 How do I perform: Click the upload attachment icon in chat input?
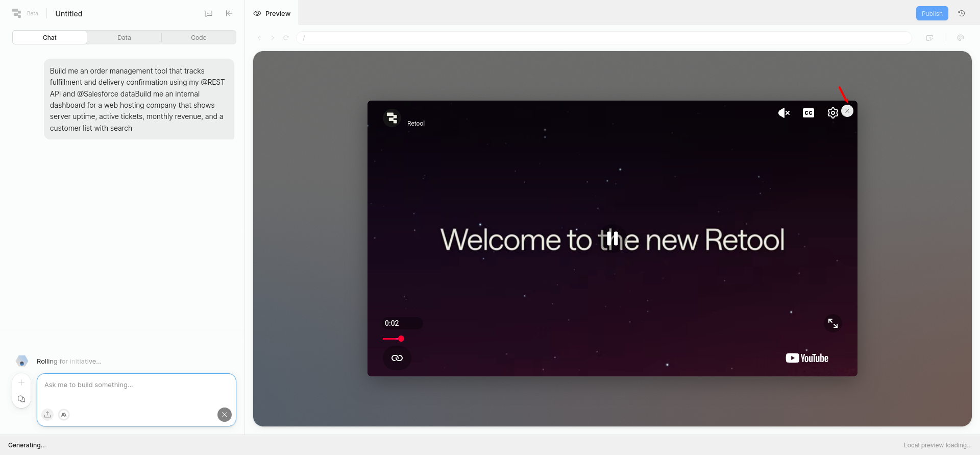[x=47, y=415]
